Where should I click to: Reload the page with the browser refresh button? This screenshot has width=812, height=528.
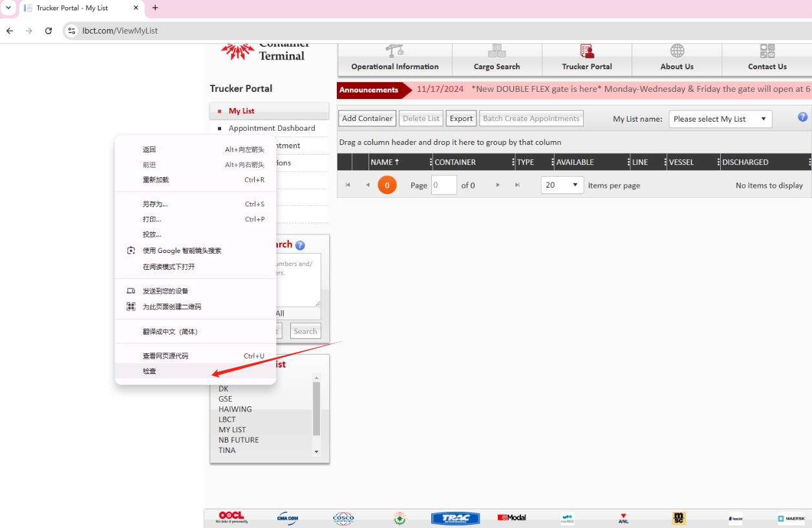48,30
